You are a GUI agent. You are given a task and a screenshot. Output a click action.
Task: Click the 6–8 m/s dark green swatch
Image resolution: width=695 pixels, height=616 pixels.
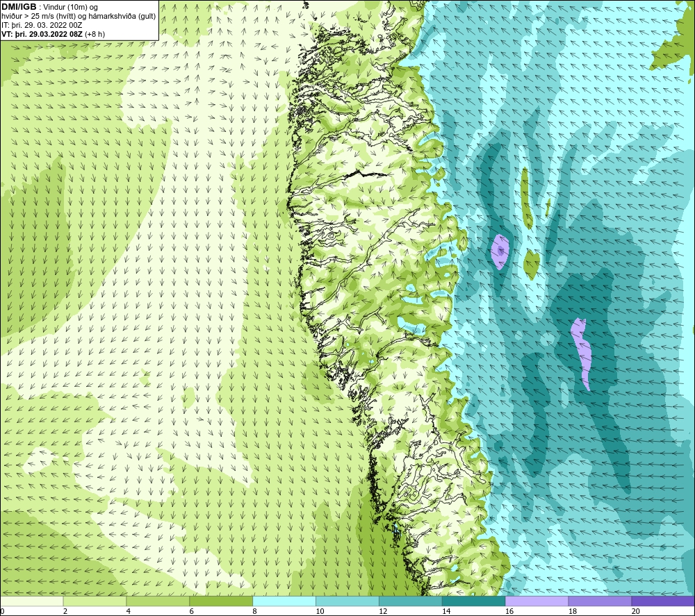(221, 601)
